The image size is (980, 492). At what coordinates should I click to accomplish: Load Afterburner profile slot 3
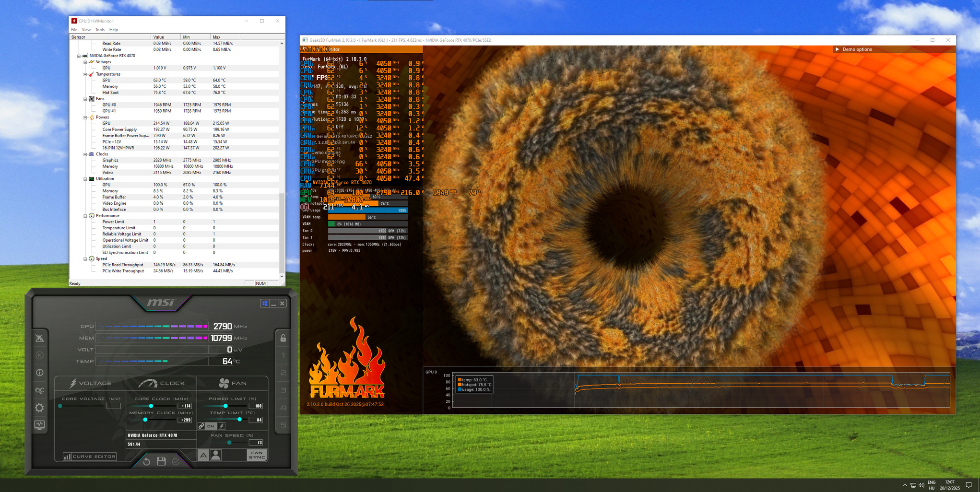pos(283,390)
